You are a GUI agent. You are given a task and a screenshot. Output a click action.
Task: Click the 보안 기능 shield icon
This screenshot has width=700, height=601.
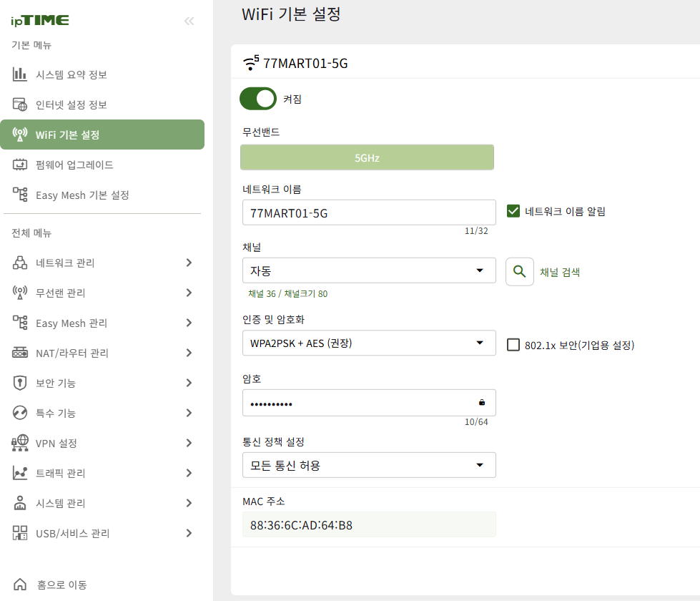point(19,383)
